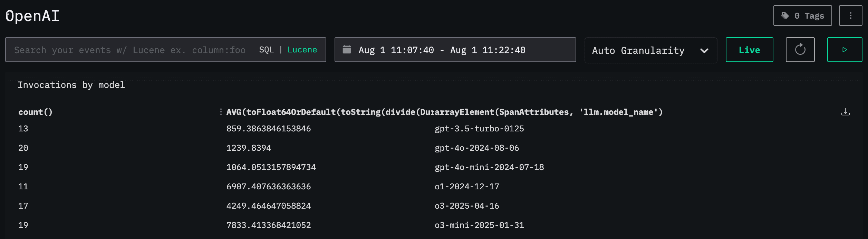Image resolution: width=868 pixels, height=239 pixels.
Task: Download the table as CSV icon
Action: pyautogui.click(x=845, y=112)
